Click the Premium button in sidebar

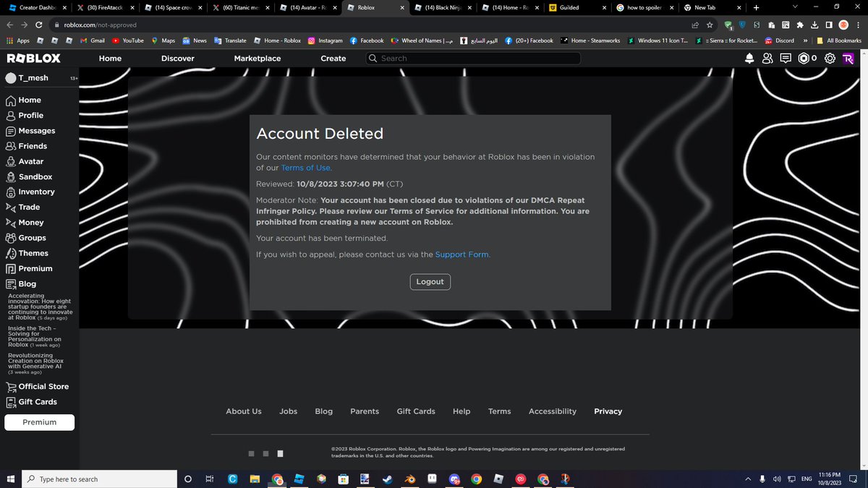click(x=40, y=422)
